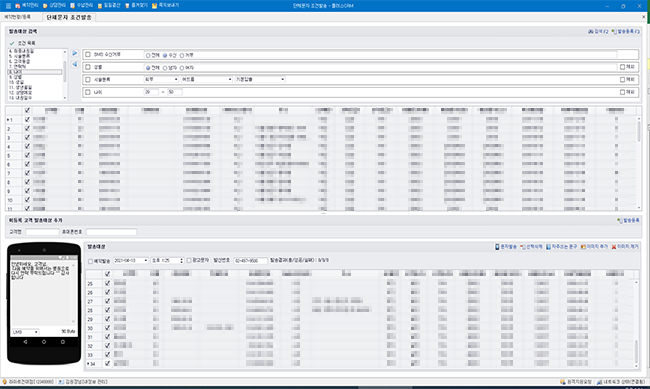Open 자주쓰는 문구 frequent phrases
The height and width of the screenshot is (389, 650).
[x=561, y=247]
